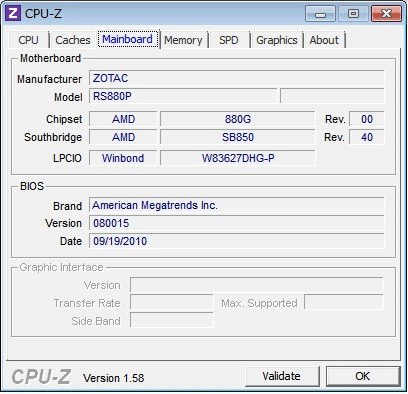Minimize the CPU-Z window
The width and height of the screenshot is (408, 394).
click(x=320, y=14)
